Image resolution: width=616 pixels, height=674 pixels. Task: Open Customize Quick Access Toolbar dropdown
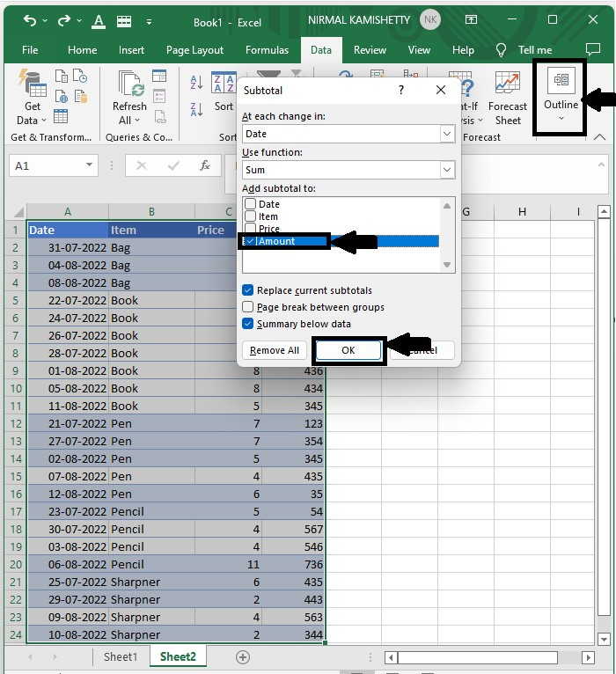[x=149, y=21]
